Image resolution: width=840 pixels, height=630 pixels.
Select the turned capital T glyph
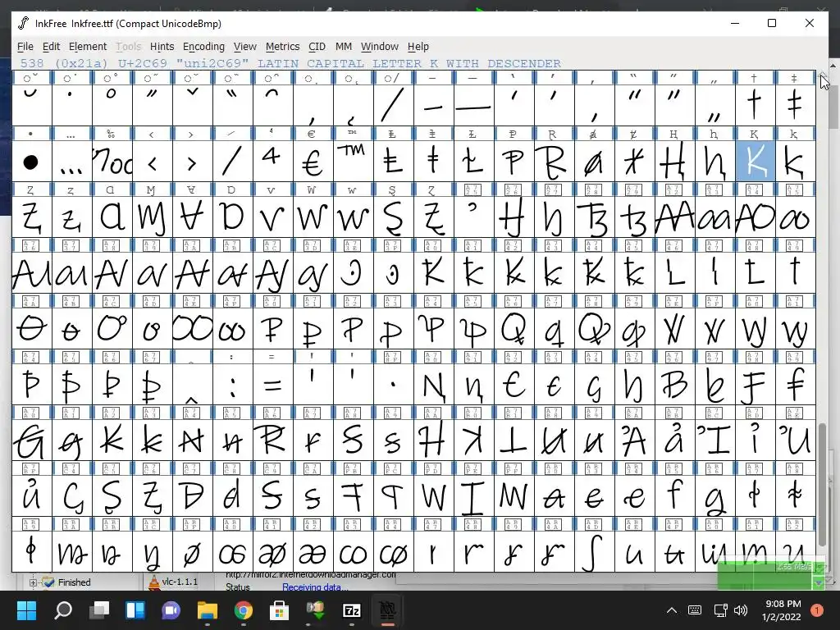click(x=514, y=440)
